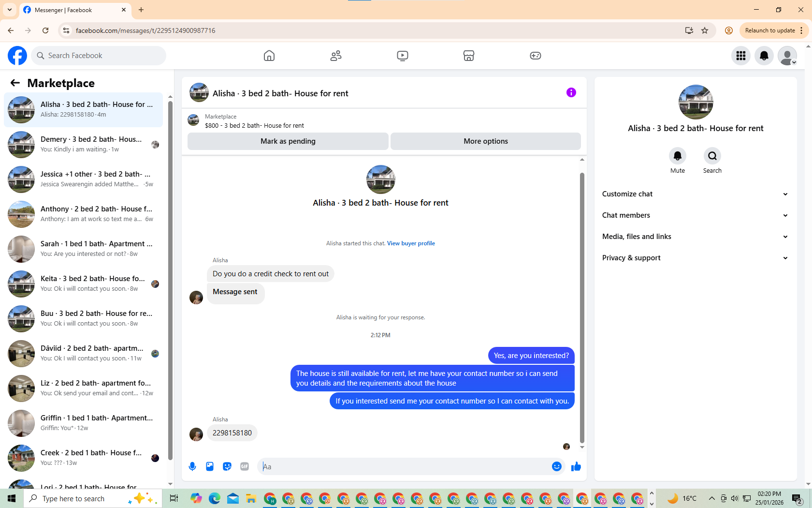Open the install app icon in address bar

pyautogui.click(x=689, y=30)
